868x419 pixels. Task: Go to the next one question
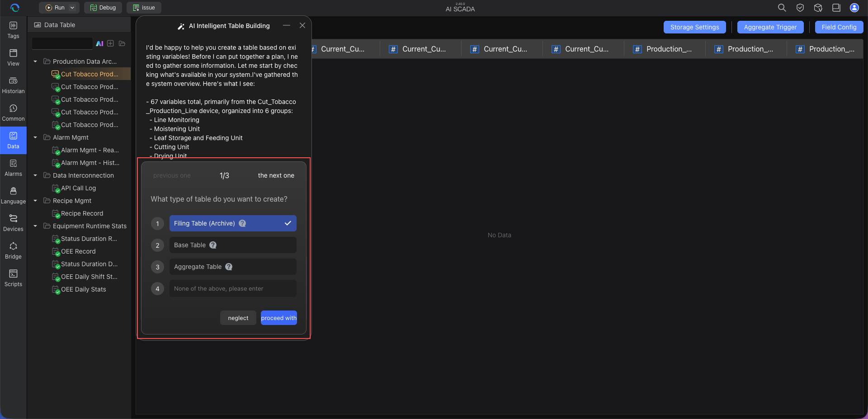pos(276,175)
